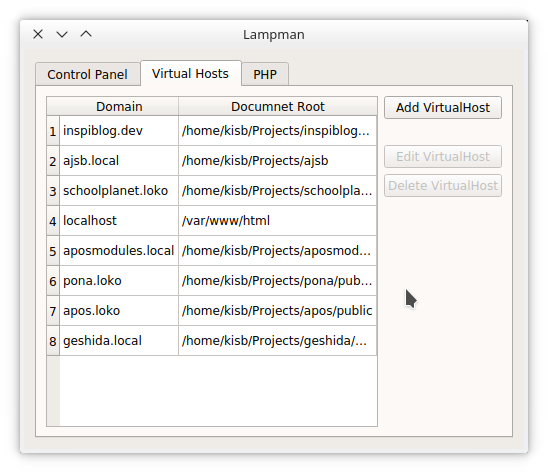Image resolution: width=548 pixels, height=473 pixels.
Task: Close the Lampman window
Action: point(38,34)
